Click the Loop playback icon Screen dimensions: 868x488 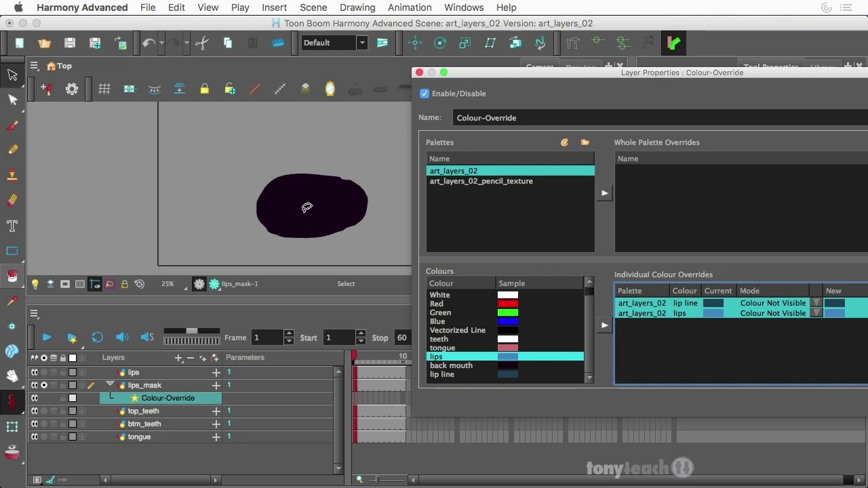pos(97,338)
